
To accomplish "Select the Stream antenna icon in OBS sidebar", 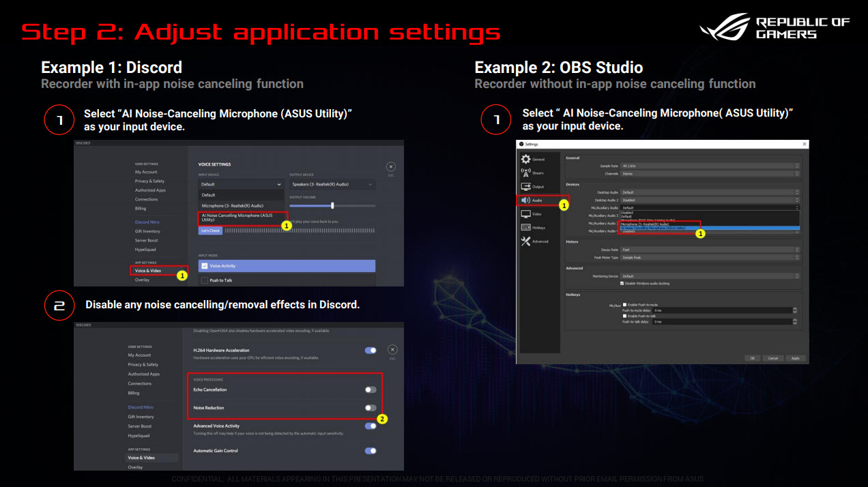I will [x=525, y=173].
